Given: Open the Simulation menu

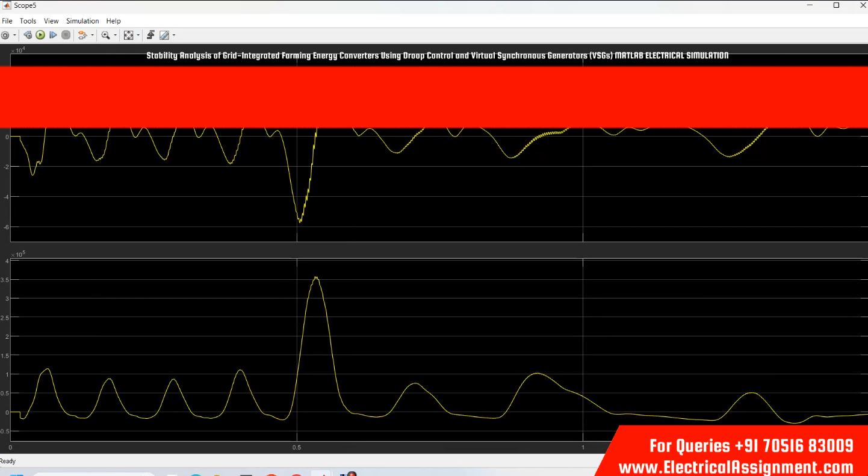Looking at the screenshot, I should click(82, 21).
